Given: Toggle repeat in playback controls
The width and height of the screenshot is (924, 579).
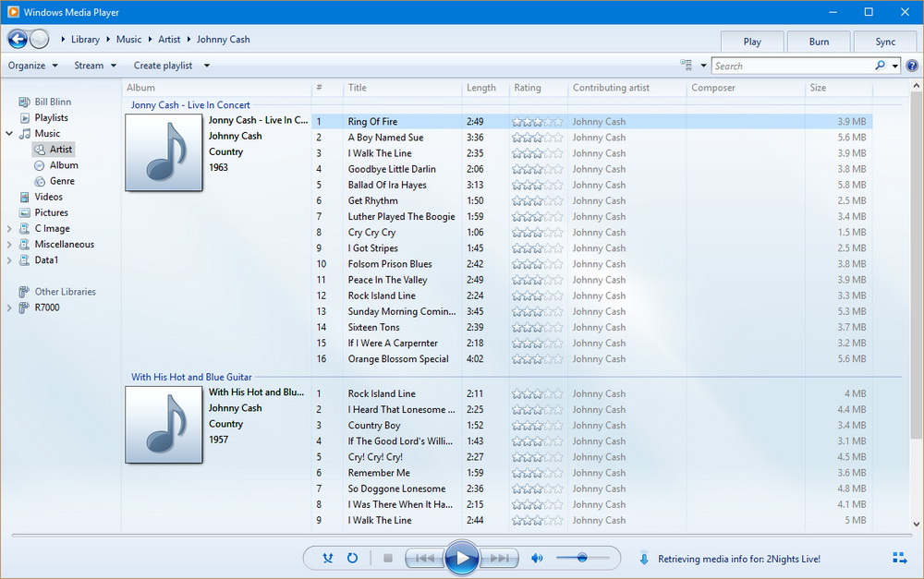Looking at the screenshot, I should tap(352, 558).
